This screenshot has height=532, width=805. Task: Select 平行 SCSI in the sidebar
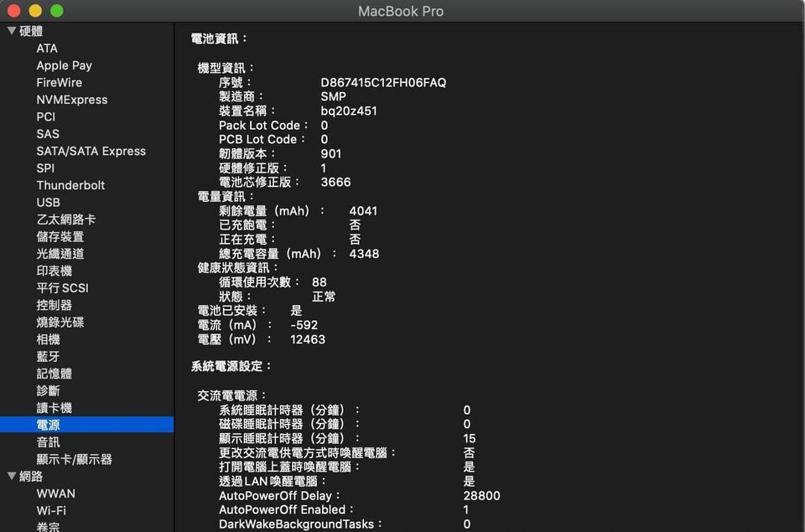[x=62, y=288]
